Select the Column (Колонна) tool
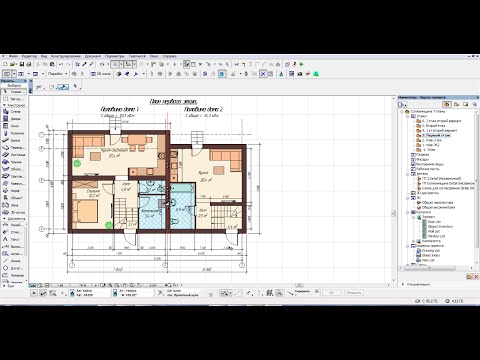Screen dimensions: 480x360 (13, 133)
